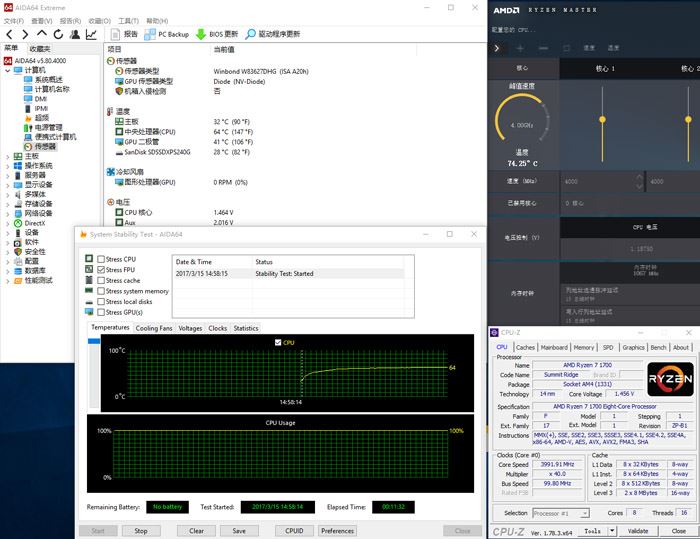This screenshot has height=539, width=700.
Task: Uncheck the Stress FPU checkbox
Action: (101, 270)
